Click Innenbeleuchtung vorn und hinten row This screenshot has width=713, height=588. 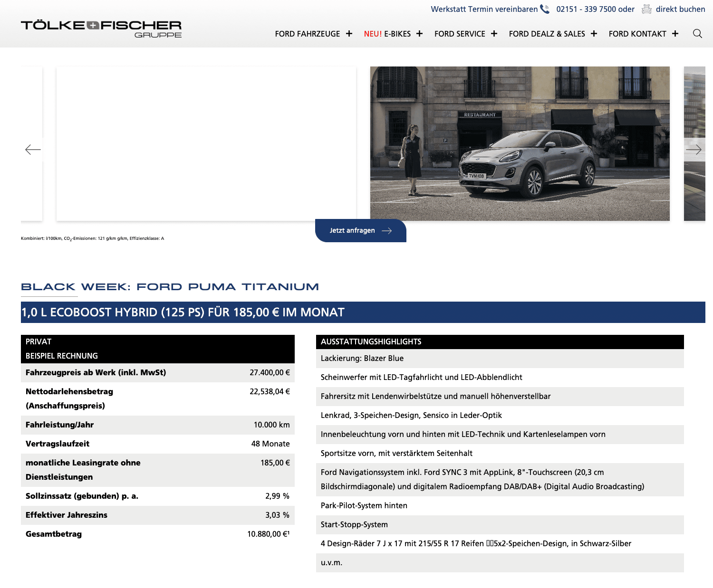pyautogui.click(x=500, y=435)
